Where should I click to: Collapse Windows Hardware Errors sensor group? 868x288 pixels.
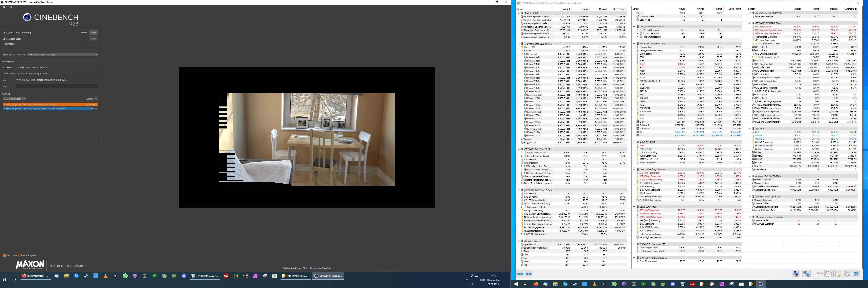point(750,217)
